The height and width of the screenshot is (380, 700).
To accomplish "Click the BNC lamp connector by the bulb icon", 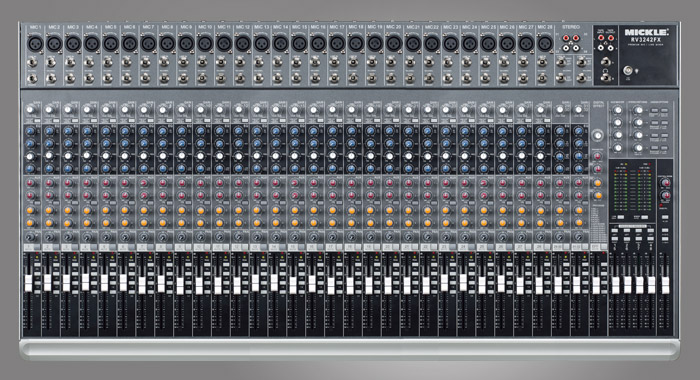I will (628, 71).
